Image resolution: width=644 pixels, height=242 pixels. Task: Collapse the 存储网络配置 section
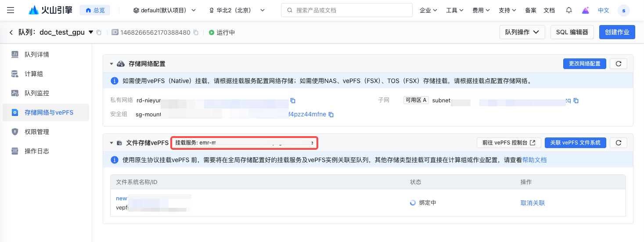(x=112, y=64)
